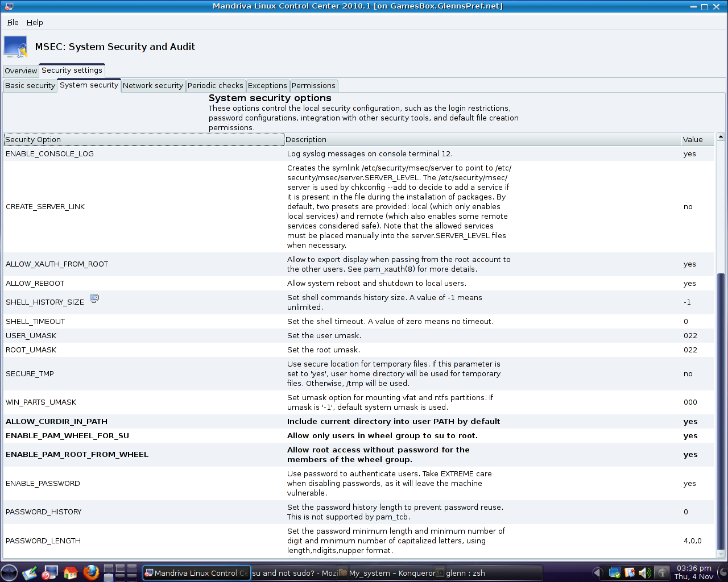
Task: Click the 000 value of WIN_PARTS_UMASK
Action: point(690,402)
